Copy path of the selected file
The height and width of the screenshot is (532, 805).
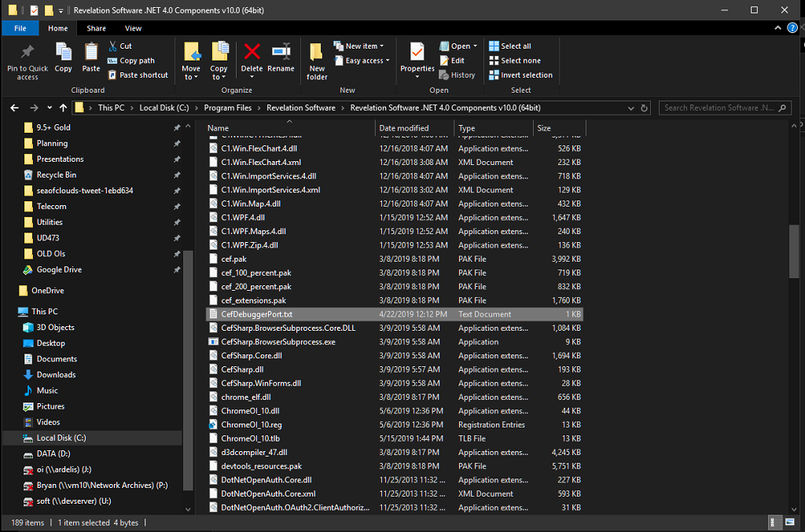(x=131, y=61)
